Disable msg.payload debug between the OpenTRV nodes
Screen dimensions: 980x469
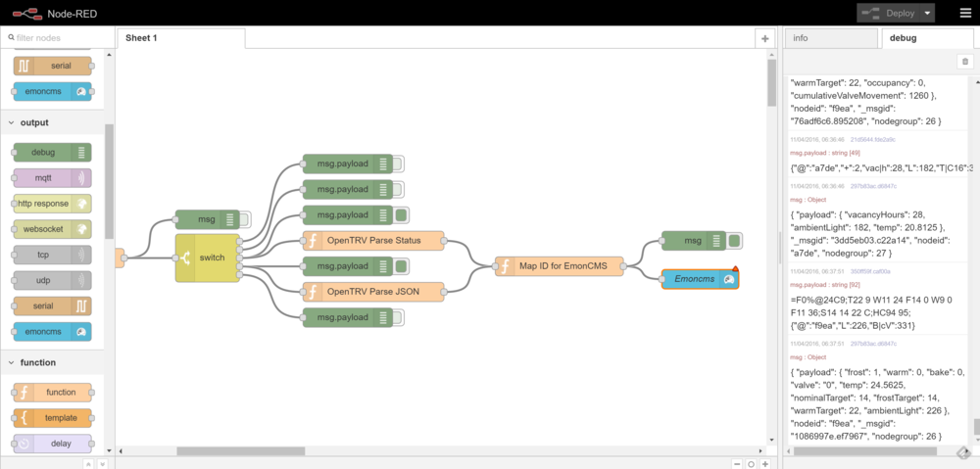tap(402, 266)
